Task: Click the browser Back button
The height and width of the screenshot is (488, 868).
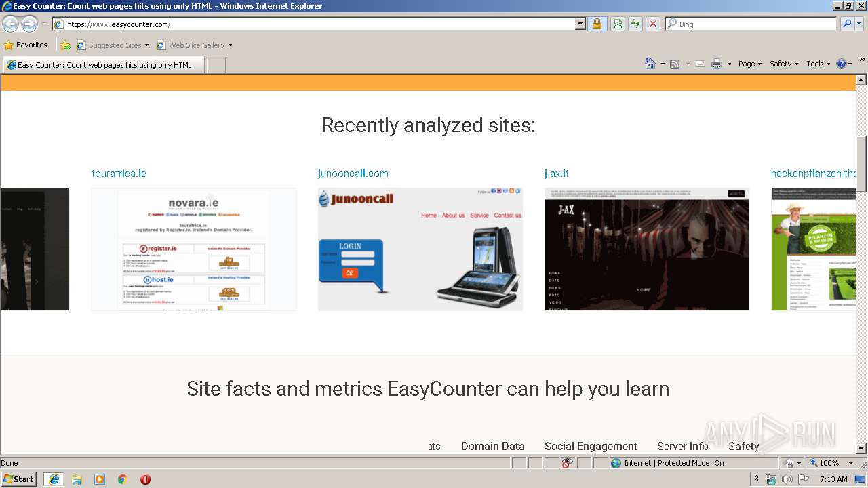Action: (10, 24)
